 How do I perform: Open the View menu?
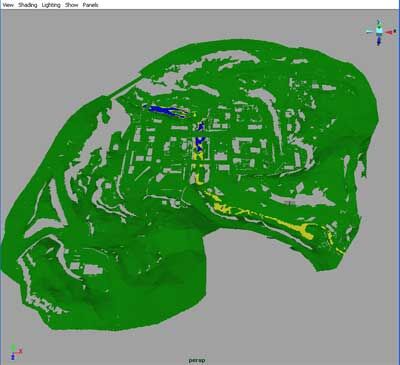tap(8, 5)
